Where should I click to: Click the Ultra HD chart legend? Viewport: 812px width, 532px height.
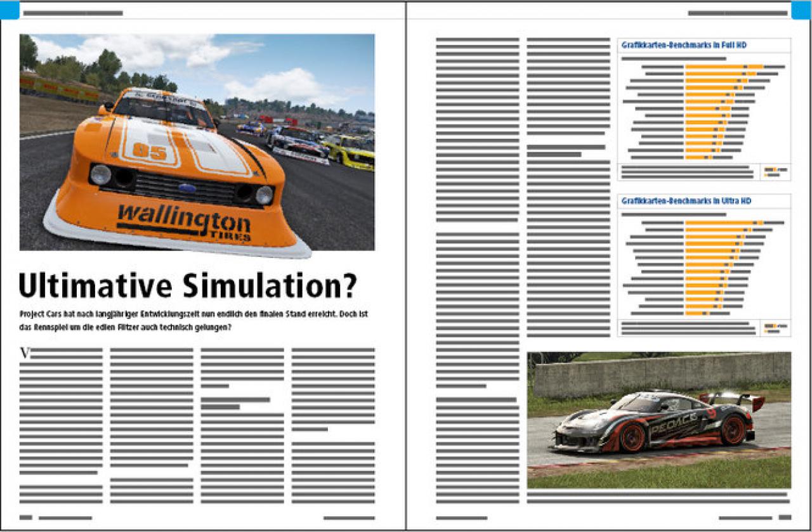coord(775,328)
